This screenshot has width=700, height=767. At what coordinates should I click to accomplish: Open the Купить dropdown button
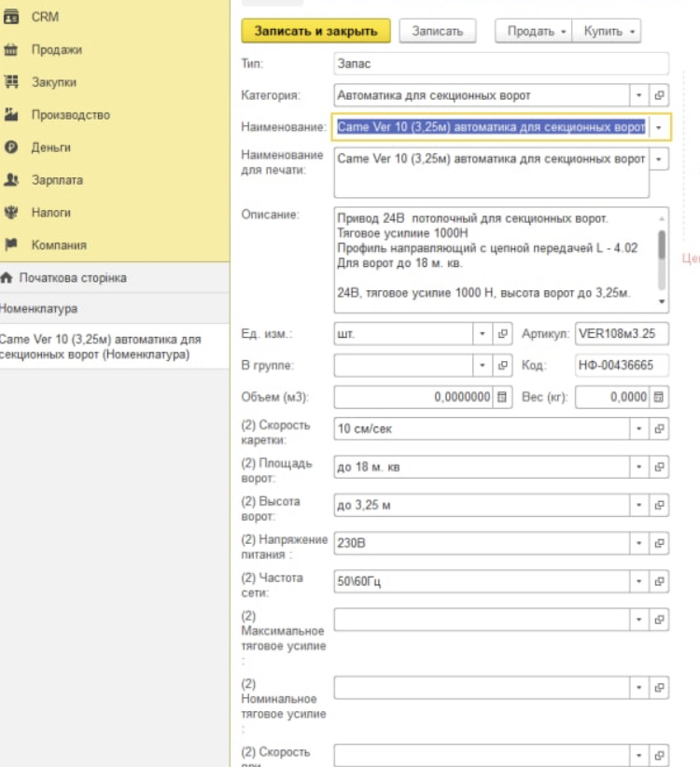point(607,31)
